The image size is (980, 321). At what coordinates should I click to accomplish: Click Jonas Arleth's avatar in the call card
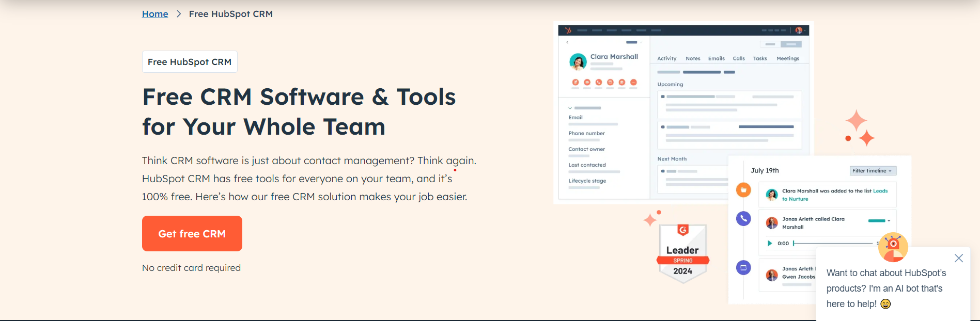tap(772, 223)
